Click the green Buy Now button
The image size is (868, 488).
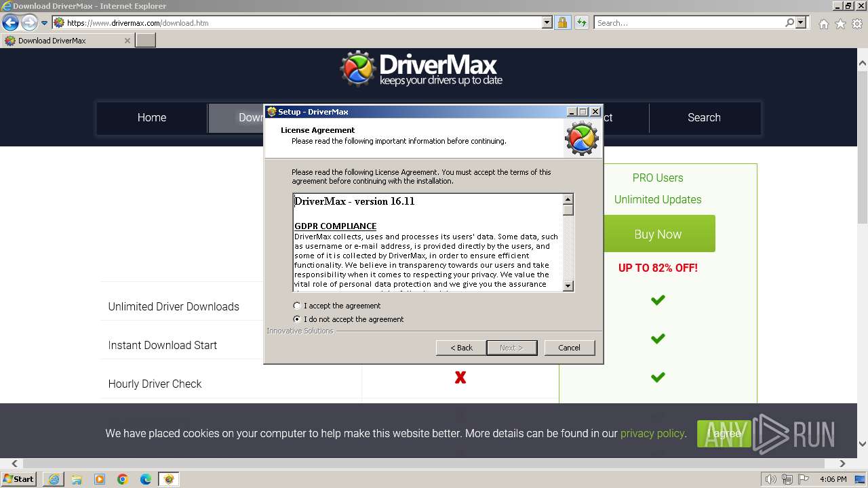[x=658, y=234]
